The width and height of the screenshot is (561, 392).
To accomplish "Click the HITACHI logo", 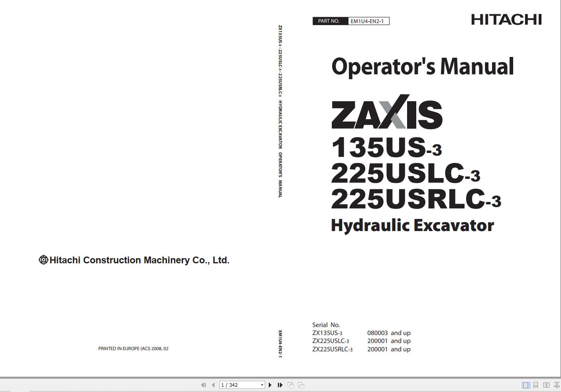I will point(506,20).
